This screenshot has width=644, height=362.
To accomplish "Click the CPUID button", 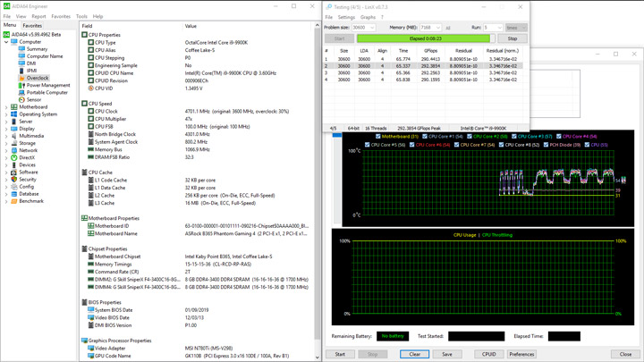I will (x=488, y=354).
